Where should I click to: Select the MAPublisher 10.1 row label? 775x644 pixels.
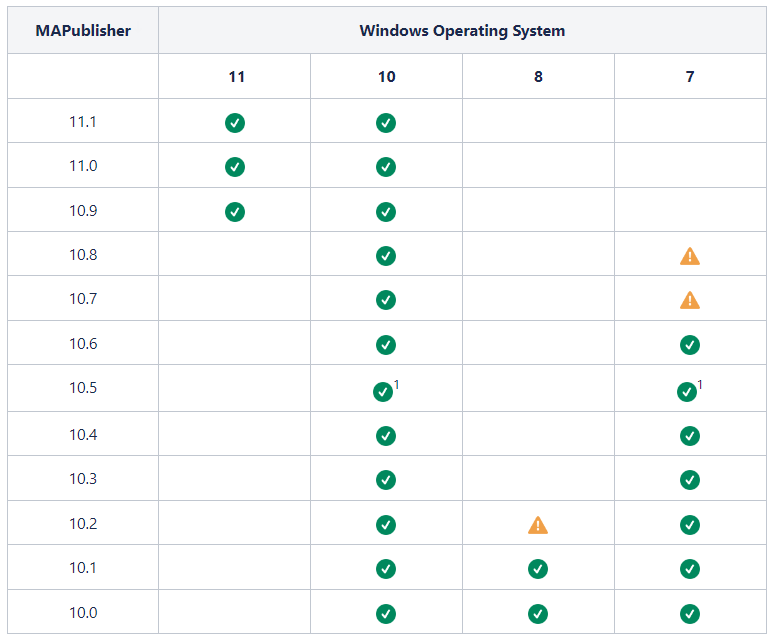[x=83, y=567]
